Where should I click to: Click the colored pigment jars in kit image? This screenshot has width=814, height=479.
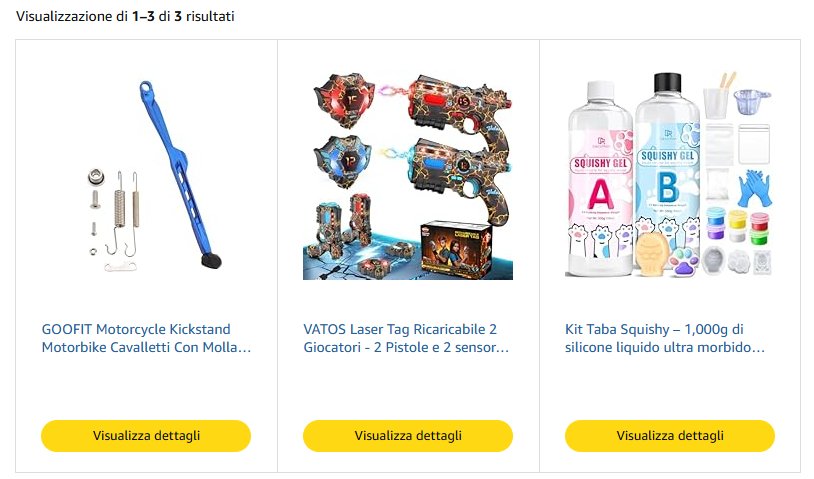click(737, 226)
